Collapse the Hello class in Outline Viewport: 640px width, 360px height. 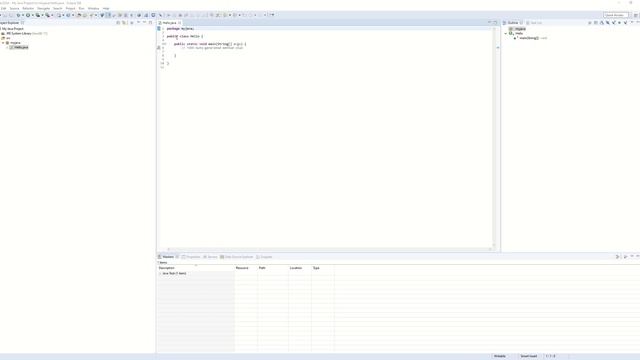pyautogui.click(x=506, y=33)
